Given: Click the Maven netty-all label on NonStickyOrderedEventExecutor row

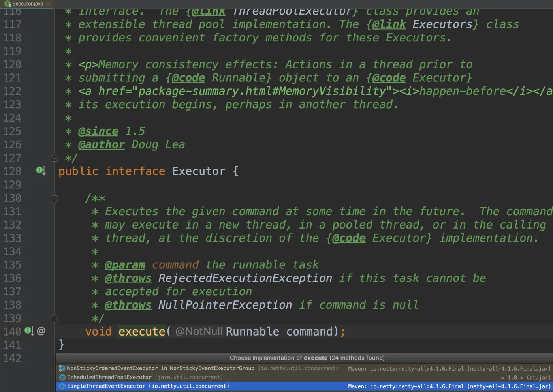Looking at the screenshot, I should coord(449,369).
